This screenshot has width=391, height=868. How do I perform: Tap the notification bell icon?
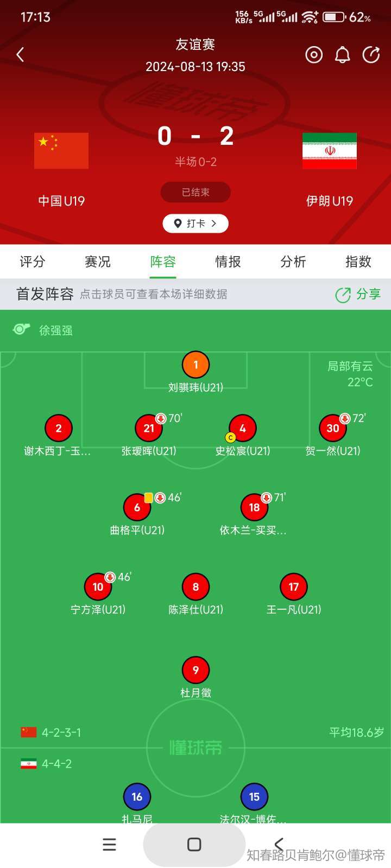[x=343, y=55]
